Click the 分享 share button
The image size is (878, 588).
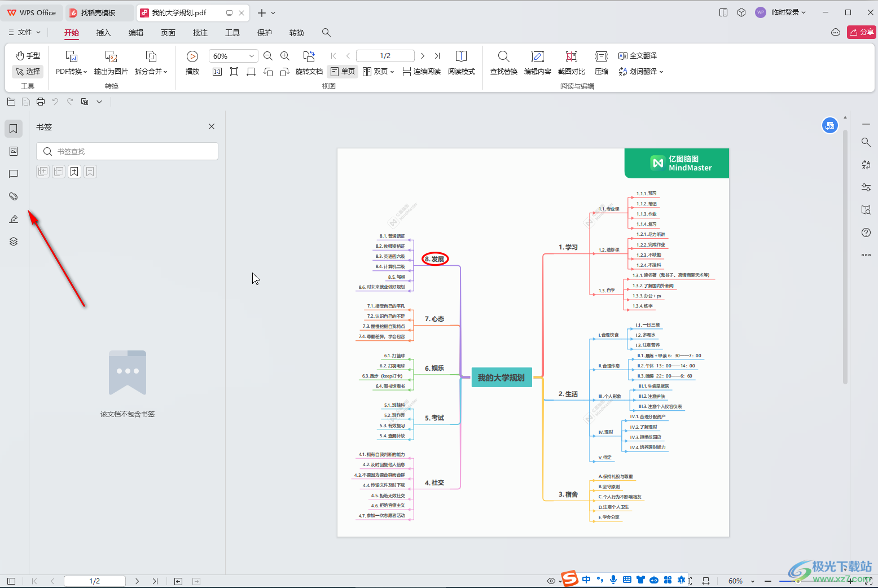[x=862, y=32]
